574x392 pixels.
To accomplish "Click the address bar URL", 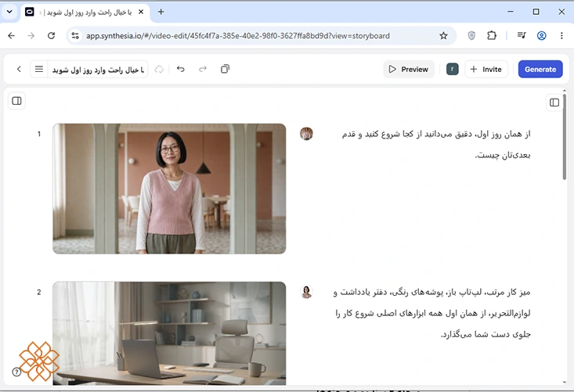I will (x=237, y=36).
